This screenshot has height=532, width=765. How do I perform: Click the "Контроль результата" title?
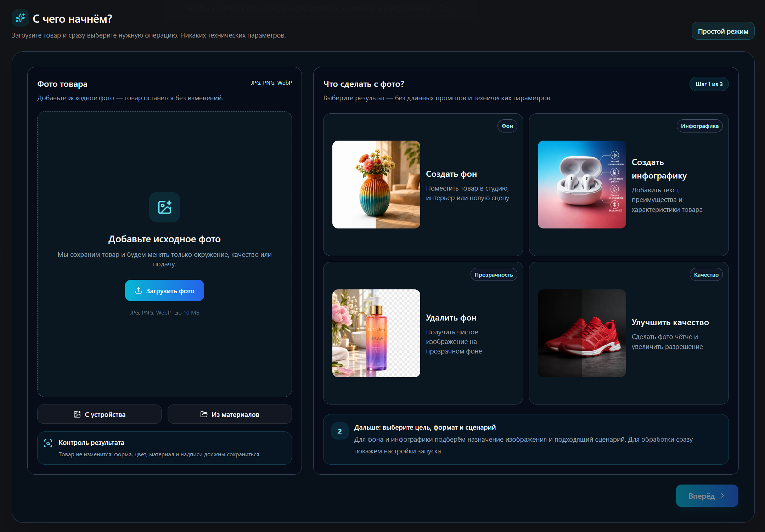click(91, 442)
